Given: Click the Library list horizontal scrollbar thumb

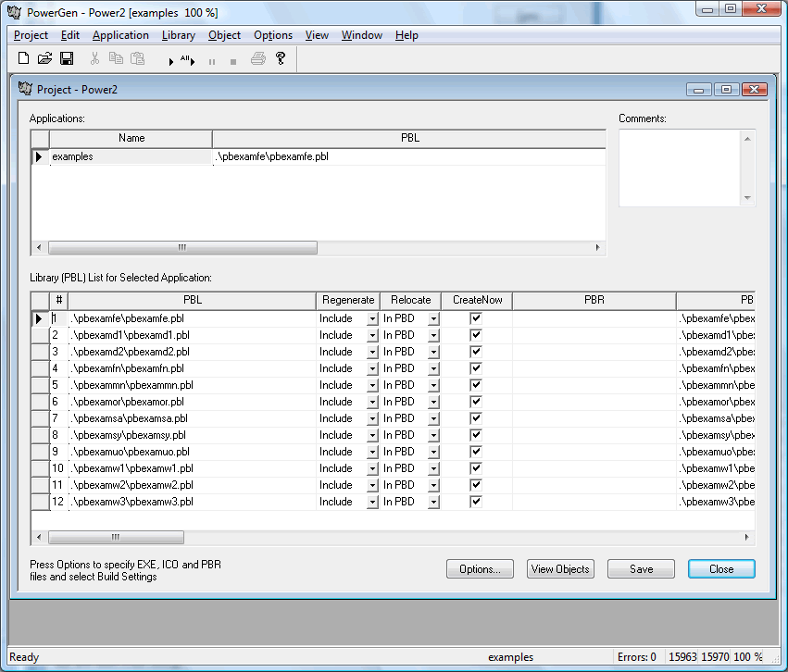Looking at the screenshot, I should coord(116,538).
